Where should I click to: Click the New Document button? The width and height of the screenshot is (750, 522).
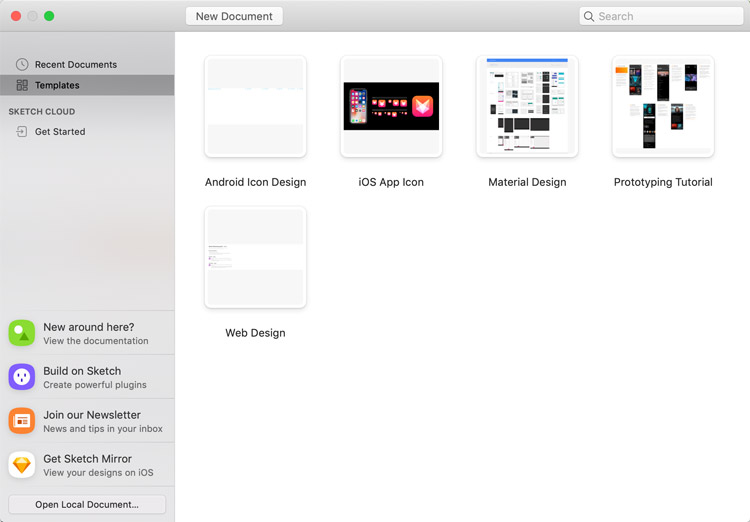point(234,16)
